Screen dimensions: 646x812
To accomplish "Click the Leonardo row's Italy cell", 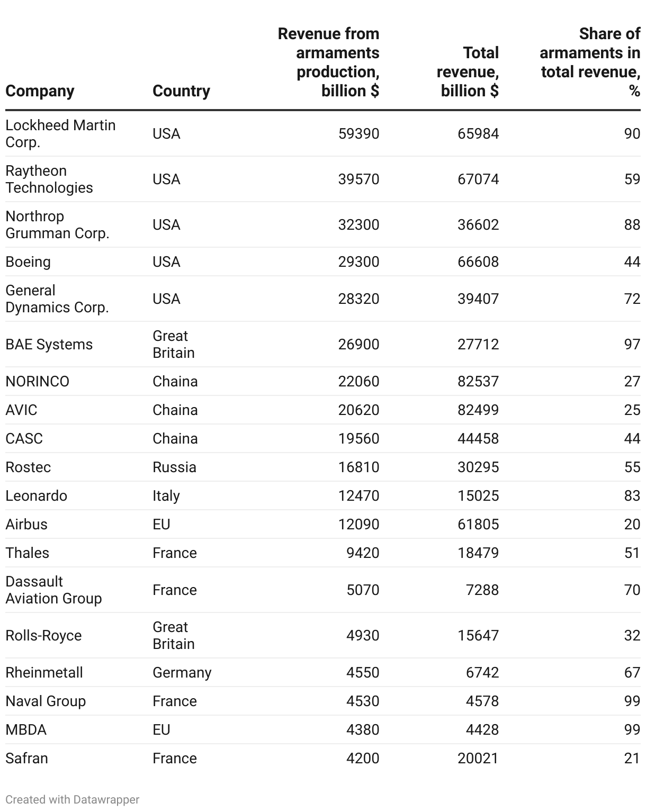I will click(166, 496).
